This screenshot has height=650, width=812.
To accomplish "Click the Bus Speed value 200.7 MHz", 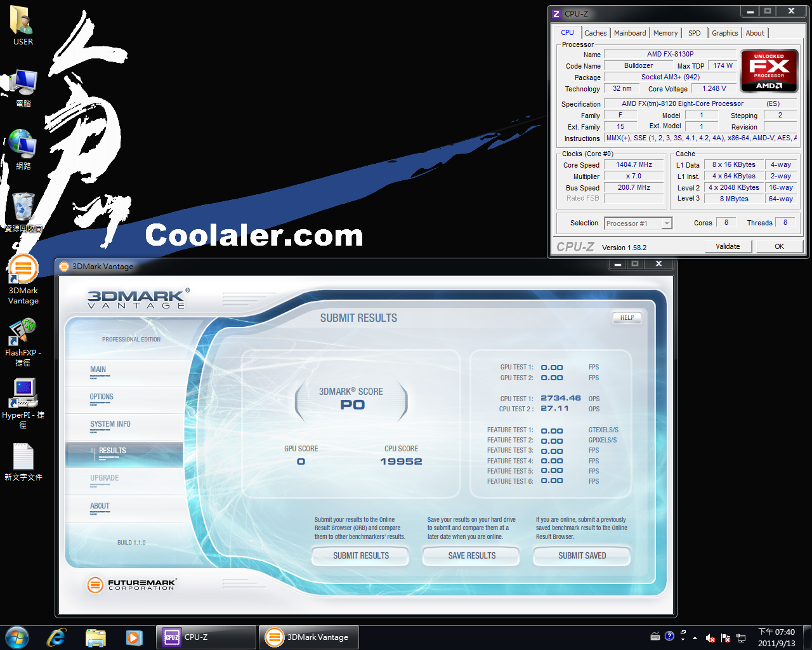I will click(x=634, y=187).
